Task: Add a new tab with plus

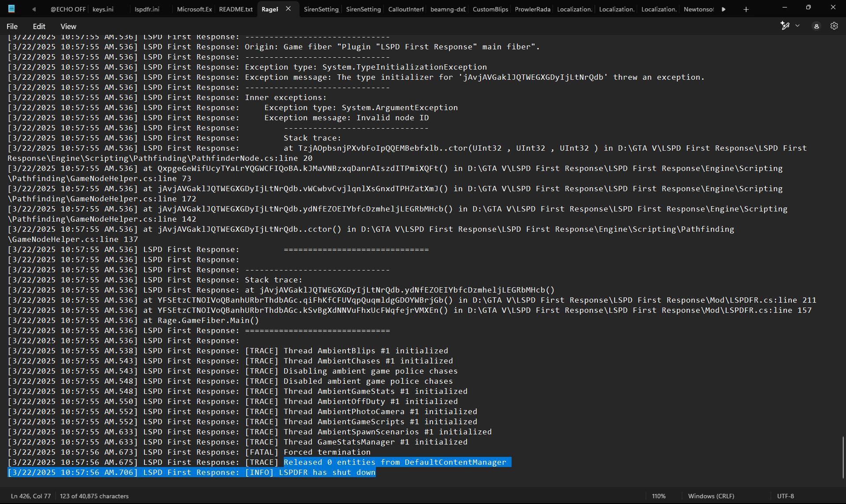Action: (746, 9)
